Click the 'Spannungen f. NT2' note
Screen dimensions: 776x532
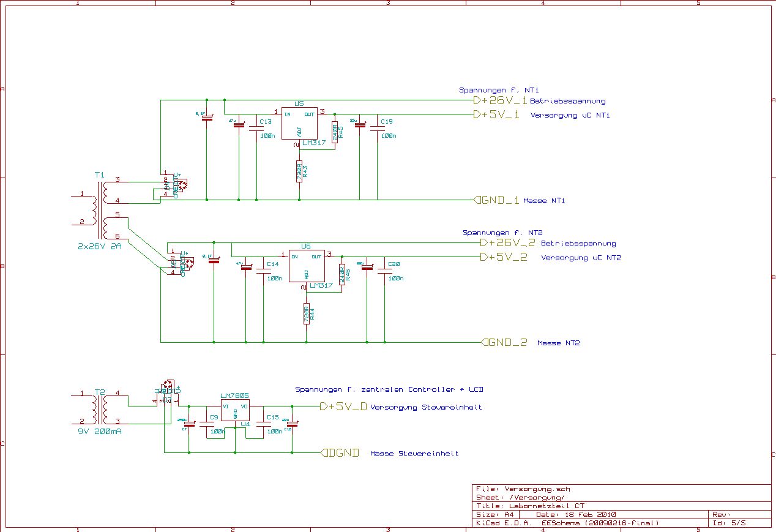tap(502, 233)
